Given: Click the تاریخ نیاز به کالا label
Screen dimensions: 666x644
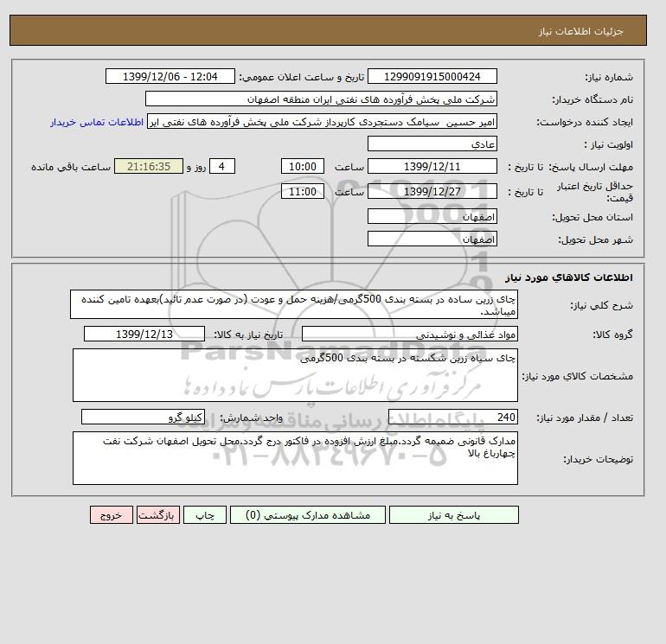Looking at the screenshot, I should (x=248, y=335).
